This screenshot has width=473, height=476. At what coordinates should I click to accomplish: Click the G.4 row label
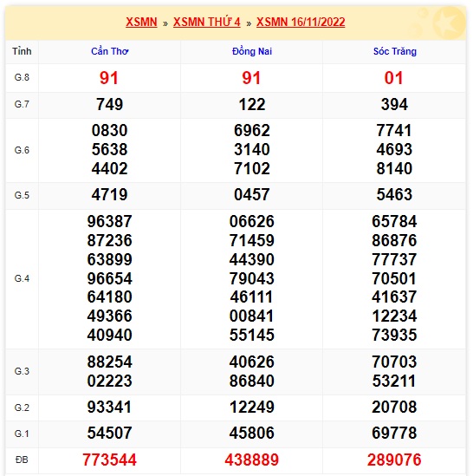[x=22, y=278]
